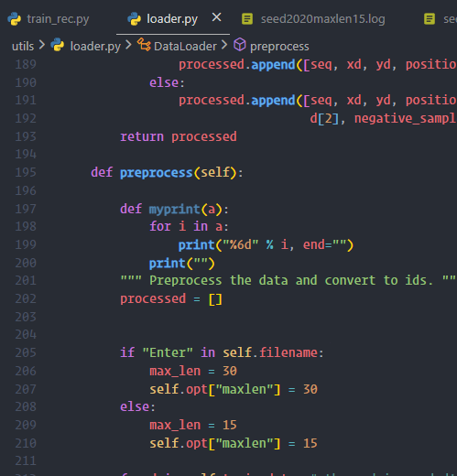Screen dimensions: 457x476
Task: Click self.opt["maxlen"] = 15 on line 210
Action: pyautogui.click(x=234, y=443)
